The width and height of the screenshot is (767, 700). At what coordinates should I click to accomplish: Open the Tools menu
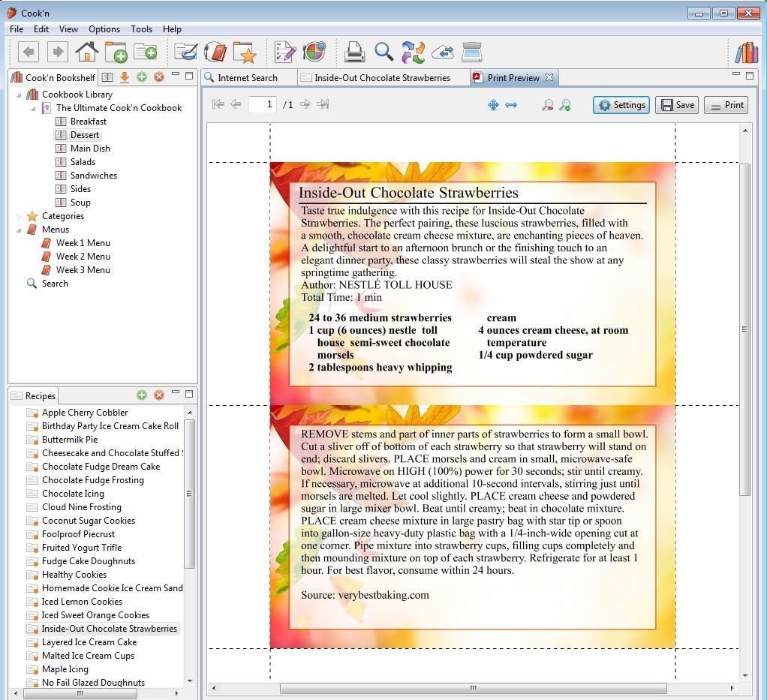point(141,29)
